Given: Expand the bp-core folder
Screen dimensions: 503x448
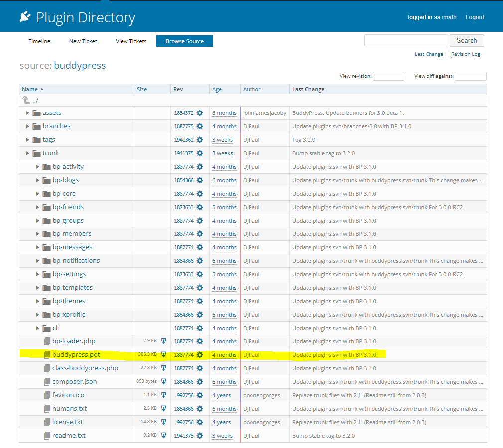Looking at the screenshot, I should click(x=37, y=194).
